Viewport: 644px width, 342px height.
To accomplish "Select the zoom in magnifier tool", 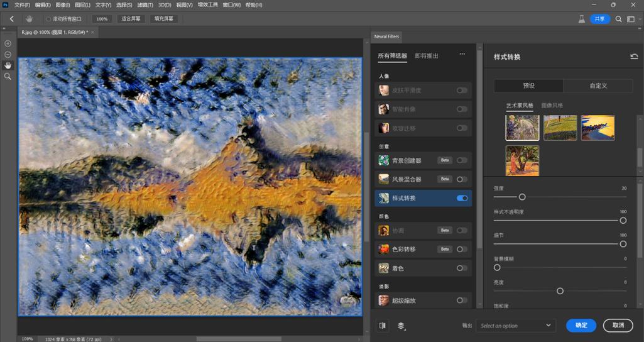I will 8,43.
